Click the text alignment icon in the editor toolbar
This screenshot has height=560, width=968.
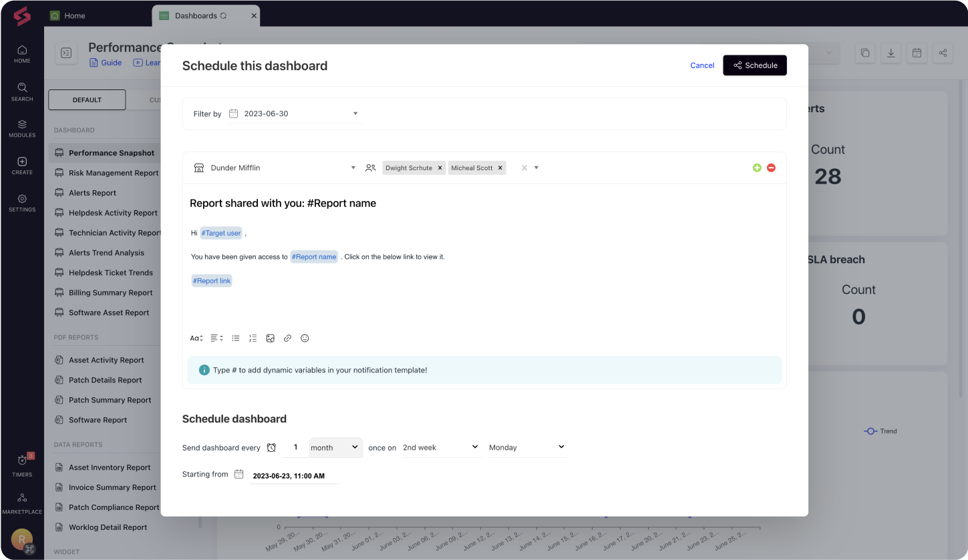[x=216, y=338]
